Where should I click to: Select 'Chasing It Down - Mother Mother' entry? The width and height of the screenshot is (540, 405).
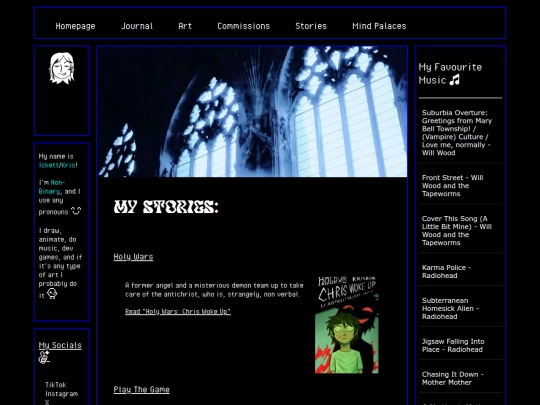(453, 378)
